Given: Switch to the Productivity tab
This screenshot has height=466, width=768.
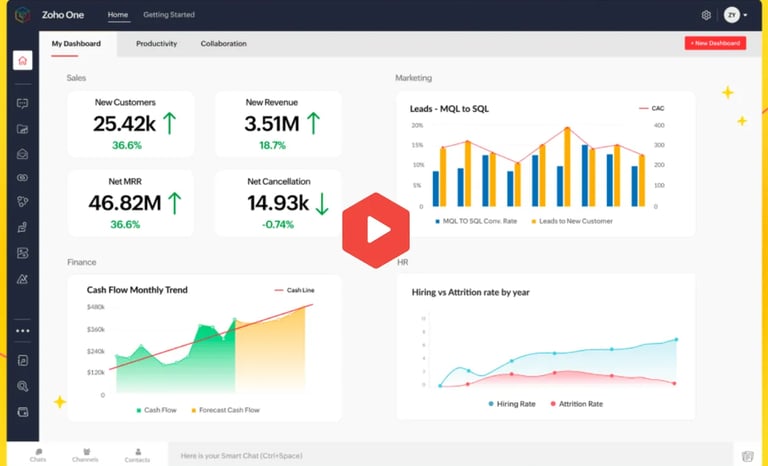Looking at the screenshot, I should coord(156,44).
